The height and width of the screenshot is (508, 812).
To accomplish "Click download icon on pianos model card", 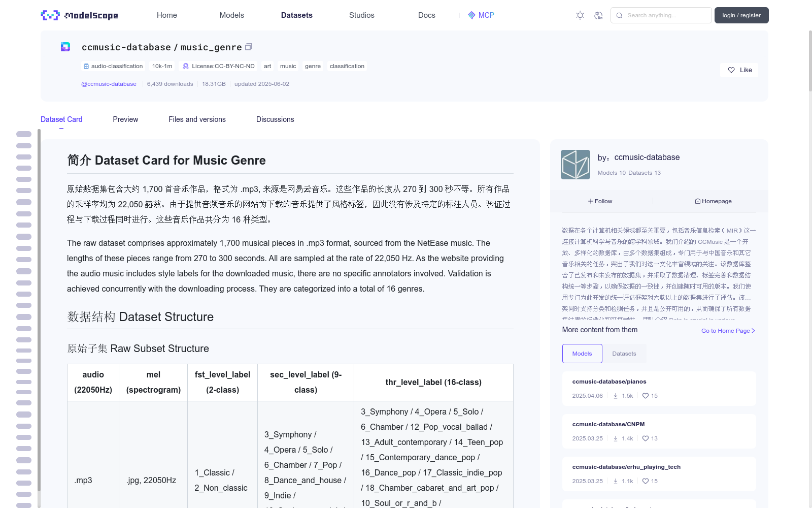I will click(616, 396).
